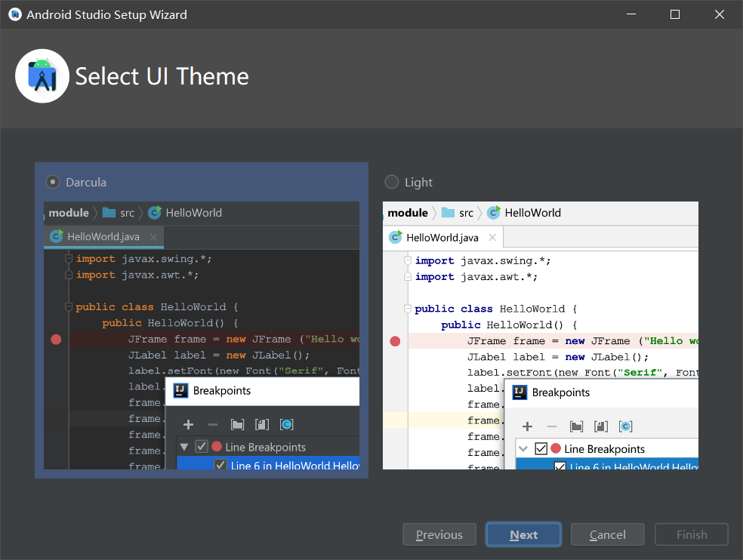Screen dimensions: 743x560
Task: Click the code-folding arrow next to import javax.swing
Action: pyautogui.click(x=68, y=258)
